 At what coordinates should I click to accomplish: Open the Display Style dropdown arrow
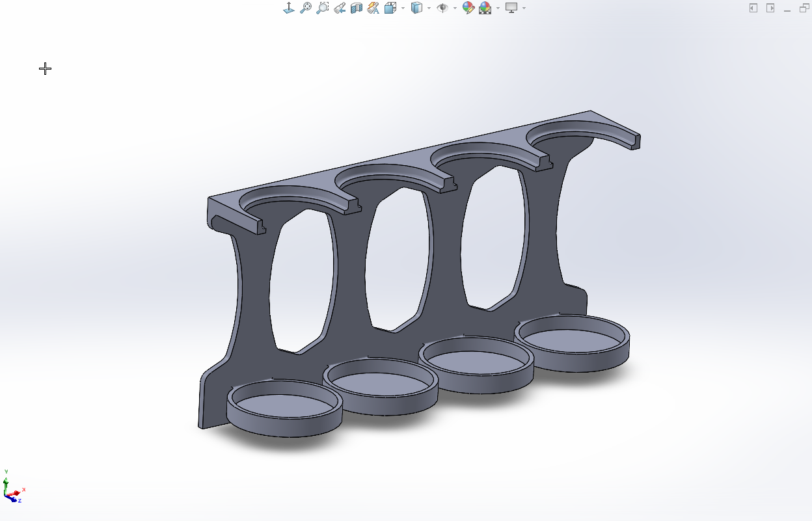pos(429,8)
